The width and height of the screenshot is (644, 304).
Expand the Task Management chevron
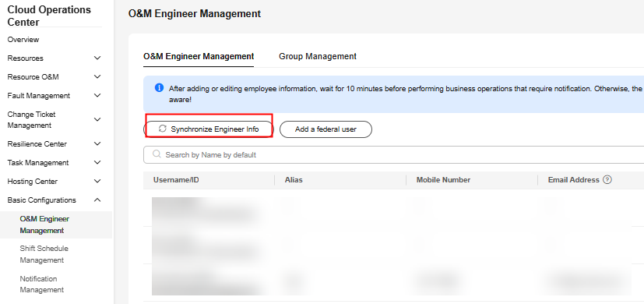[x=97, y=162]
